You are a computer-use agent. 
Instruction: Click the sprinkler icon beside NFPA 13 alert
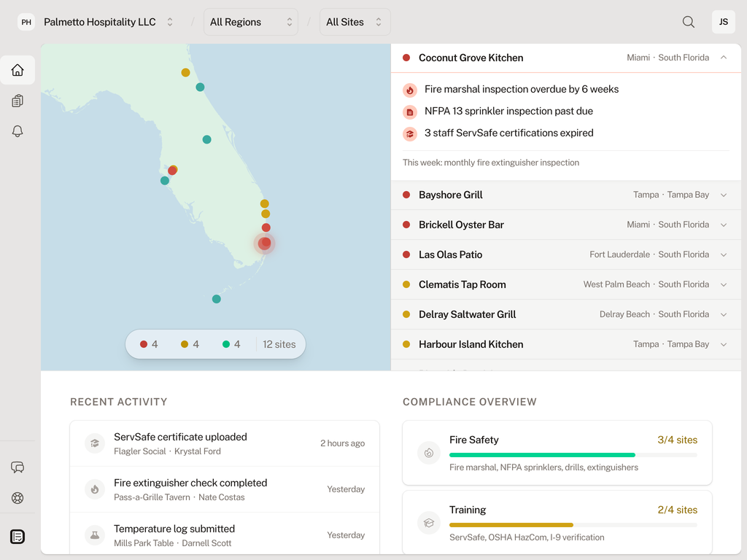click(410, 112)
